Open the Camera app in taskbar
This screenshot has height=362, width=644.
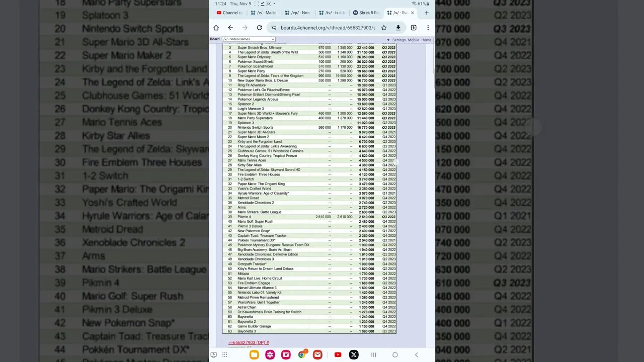(286, 354)
